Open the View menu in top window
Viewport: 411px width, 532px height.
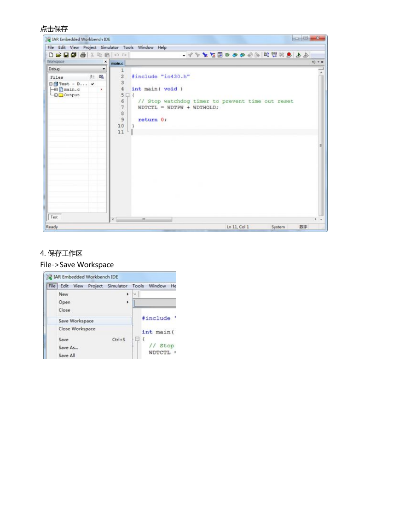click(x=74, y=47)
